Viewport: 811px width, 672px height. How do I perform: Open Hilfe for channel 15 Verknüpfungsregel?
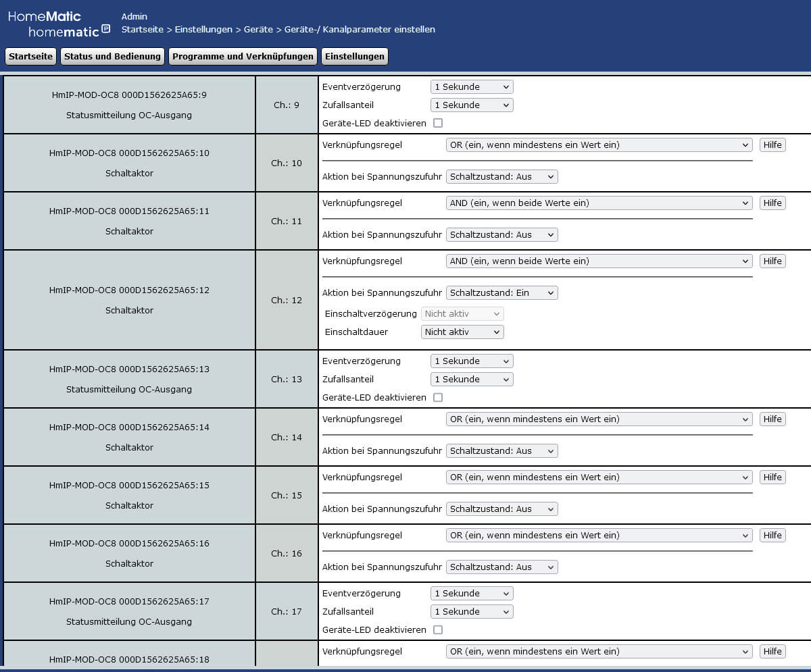[772, 477]
